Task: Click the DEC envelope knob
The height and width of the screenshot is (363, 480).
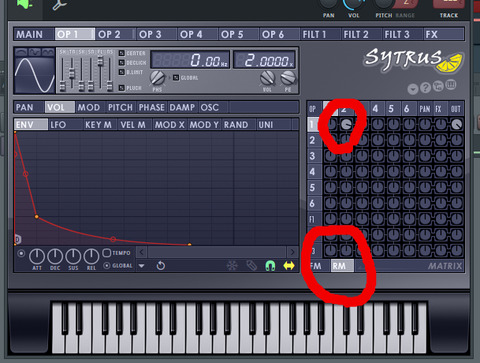Action: 55,256
